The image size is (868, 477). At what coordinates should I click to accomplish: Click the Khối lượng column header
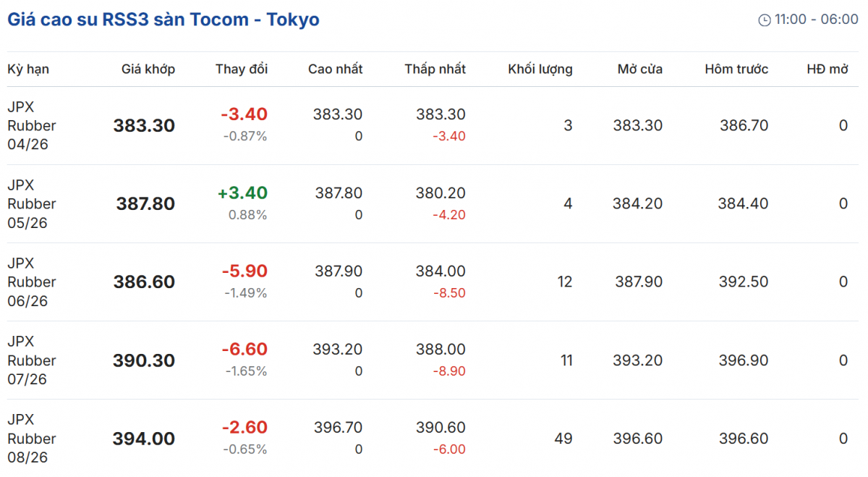click(540, 69)
